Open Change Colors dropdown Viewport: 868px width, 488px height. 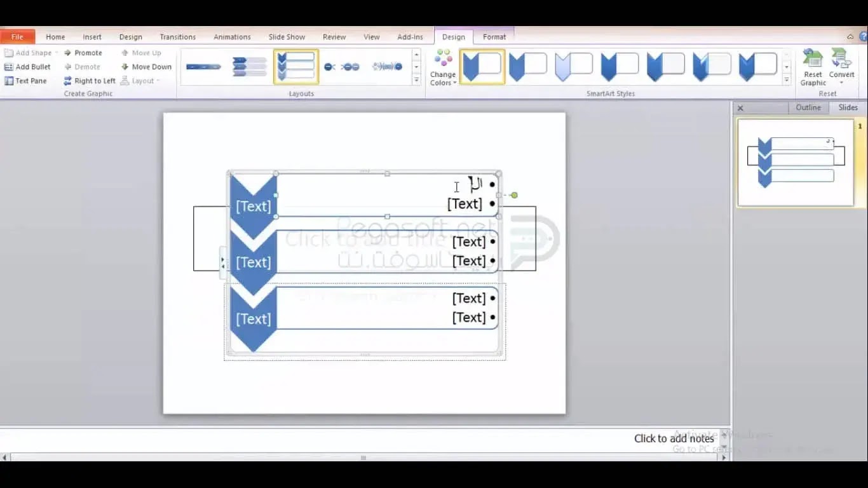(443, 68)
